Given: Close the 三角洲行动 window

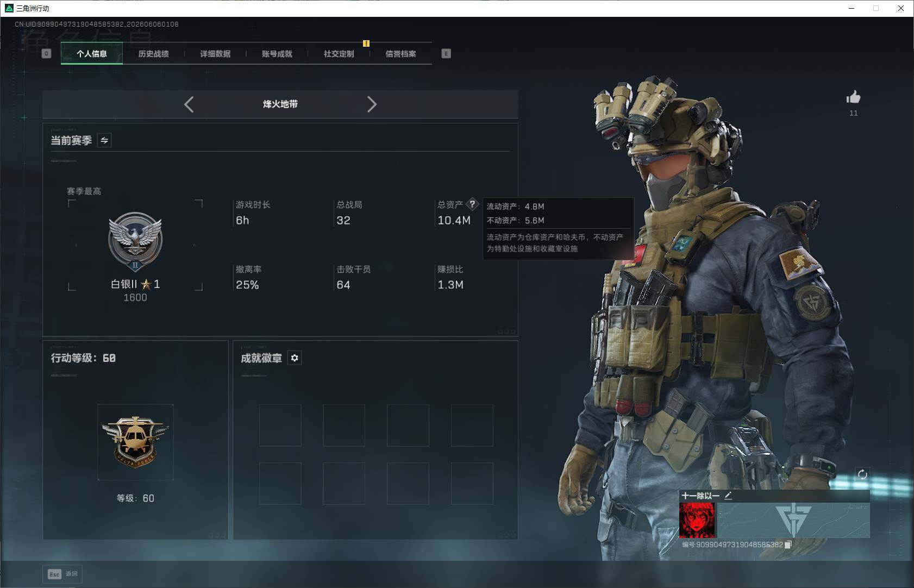Looking at the screenshot, I should [x=901, y=8].
